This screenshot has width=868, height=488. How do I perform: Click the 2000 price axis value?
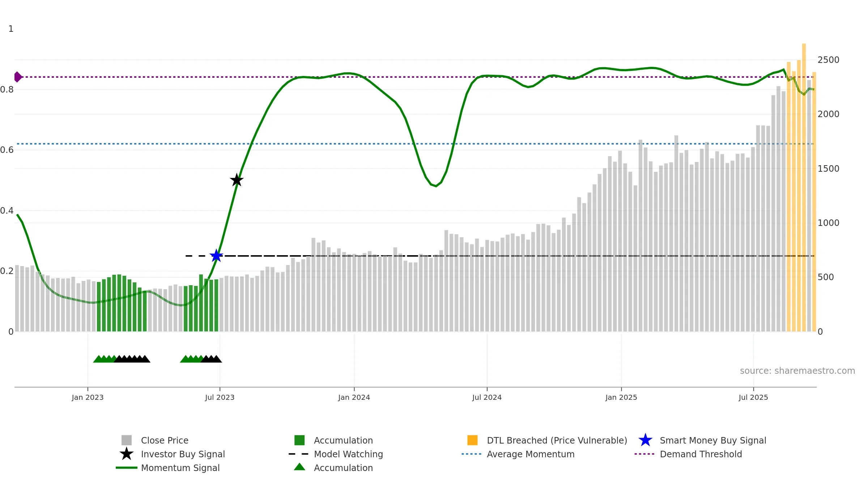click(x=828, y=114)
